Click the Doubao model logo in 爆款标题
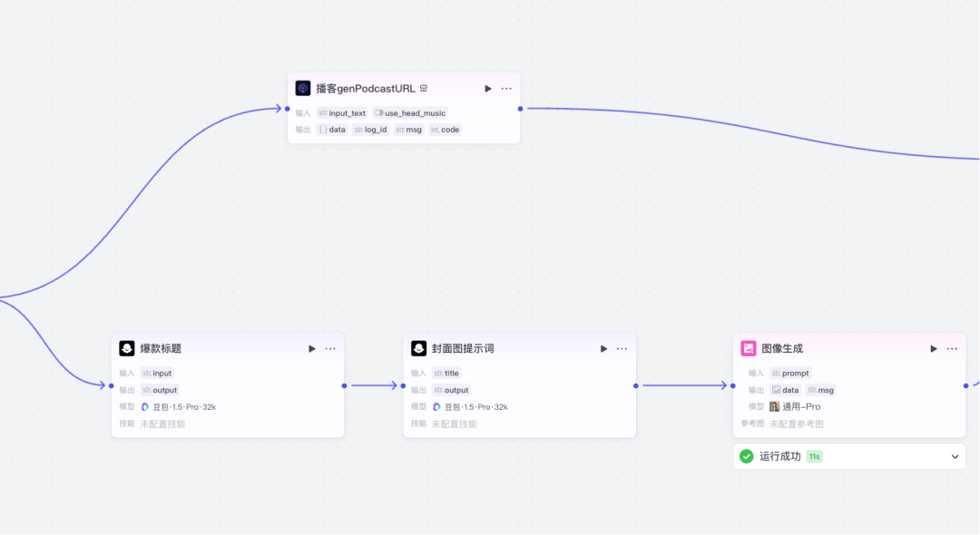This screenshot has width=980, height=535. click(x=145, y=407)
